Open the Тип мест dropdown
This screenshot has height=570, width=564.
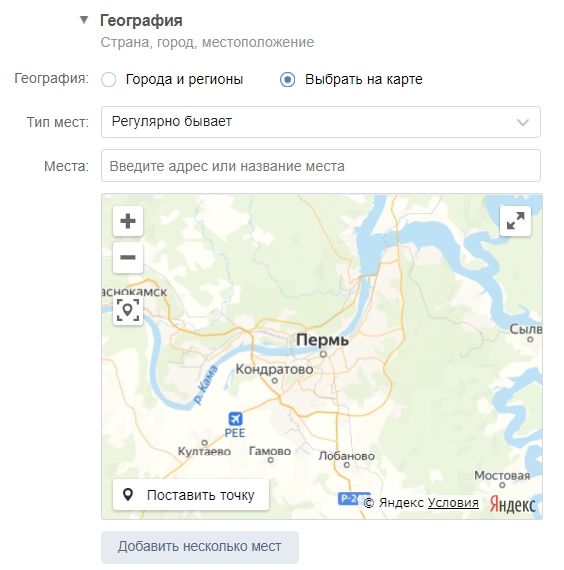(321, 122)
